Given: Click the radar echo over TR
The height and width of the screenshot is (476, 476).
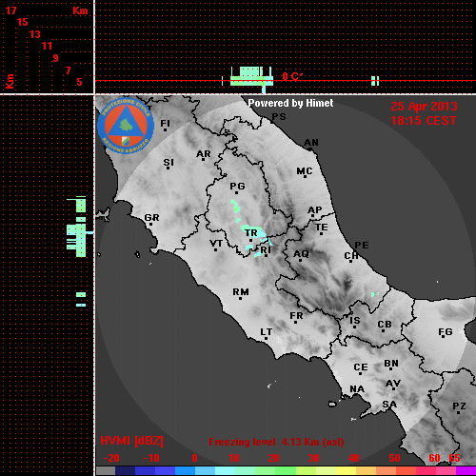Looking at the screenshot, I should [253, 231].
